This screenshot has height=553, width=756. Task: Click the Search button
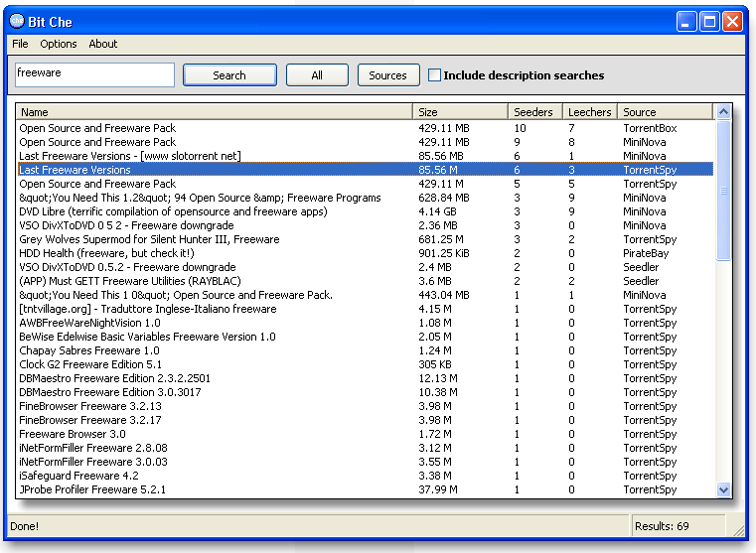[229, 75]
